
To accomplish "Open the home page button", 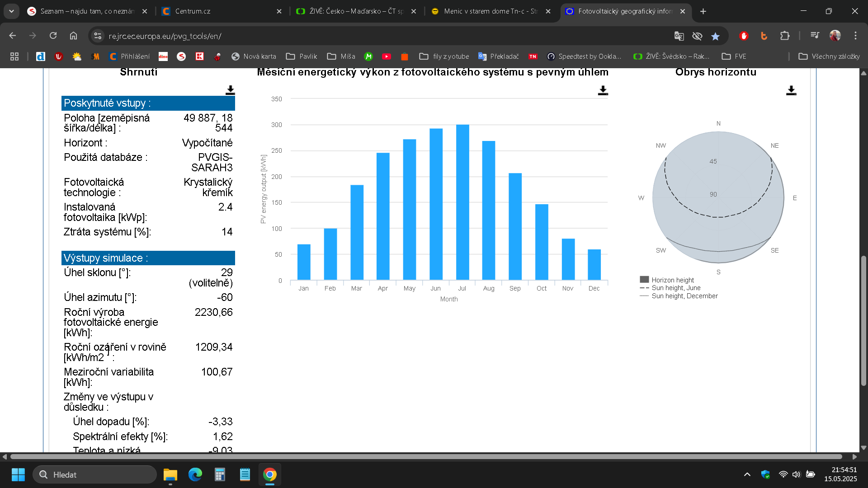I will click(x=73, y=36).
